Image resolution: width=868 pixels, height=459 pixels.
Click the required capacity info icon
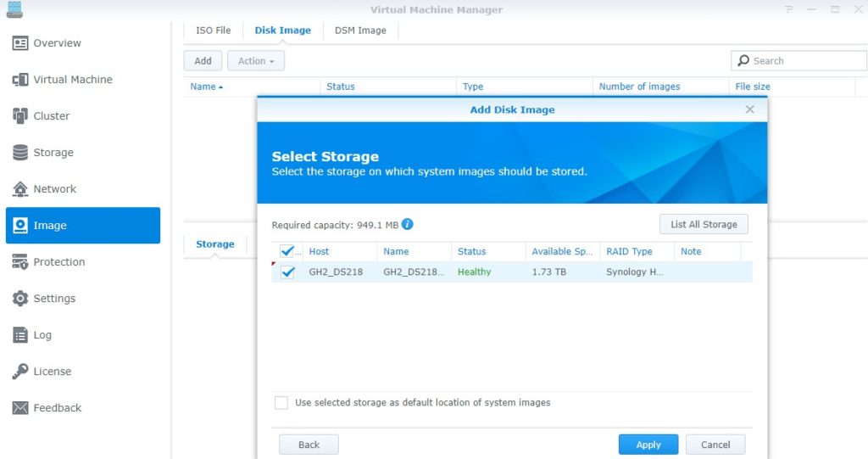click(408, 225)
